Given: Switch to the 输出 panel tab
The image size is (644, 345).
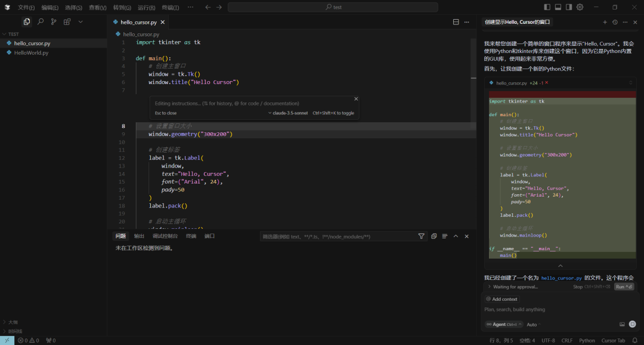Looking at the screenshot, I should tap(139, 236).
